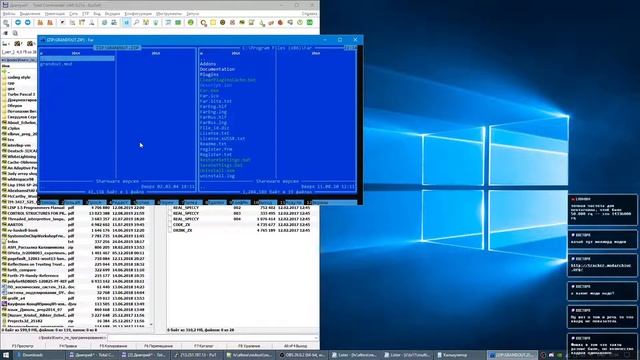Select Plugins folder in Far right panel
640x360 pixels.
(209, 75)
